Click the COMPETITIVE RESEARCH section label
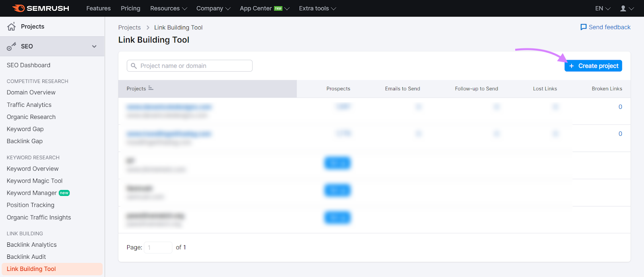Image resolution: width=644 pixels, height=277 pixels. [37, 81]
